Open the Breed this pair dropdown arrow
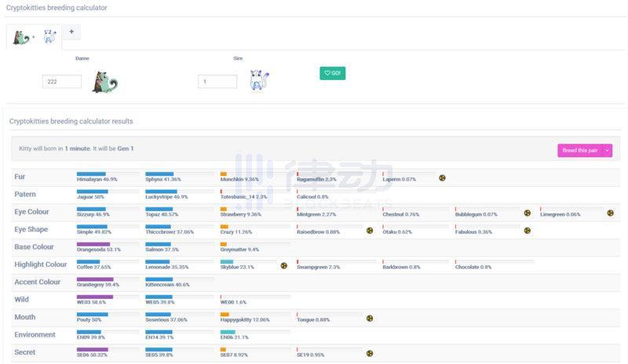Image resolution: width=628 pixels, height=364 pixels. [x=607, y=151]
